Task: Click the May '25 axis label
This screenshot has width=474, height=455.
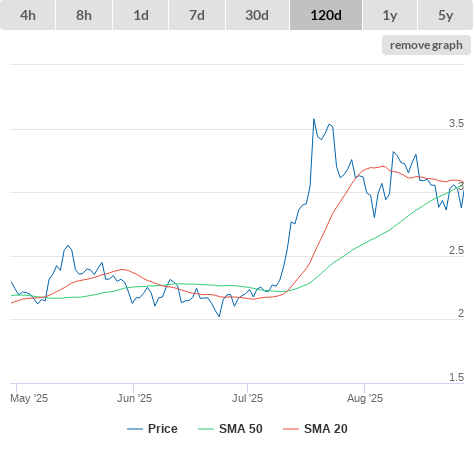Action: tap(29, 398)
